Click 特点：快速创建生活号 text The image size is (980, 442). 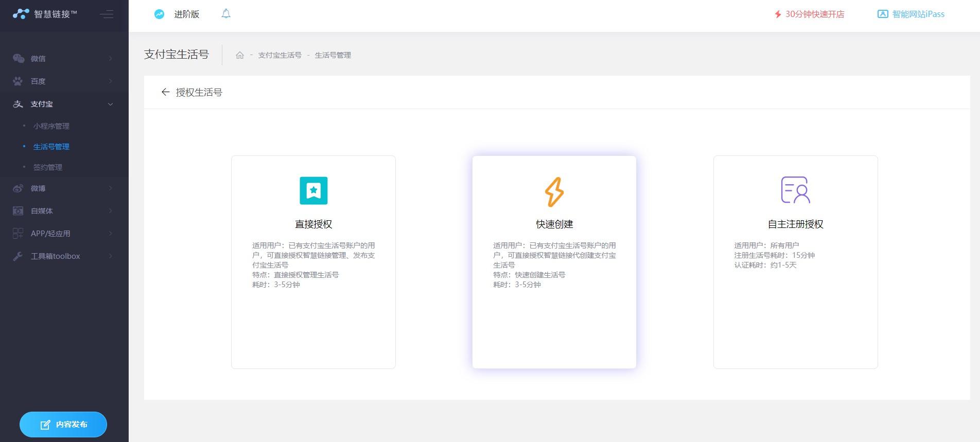(x=529, y=275)
